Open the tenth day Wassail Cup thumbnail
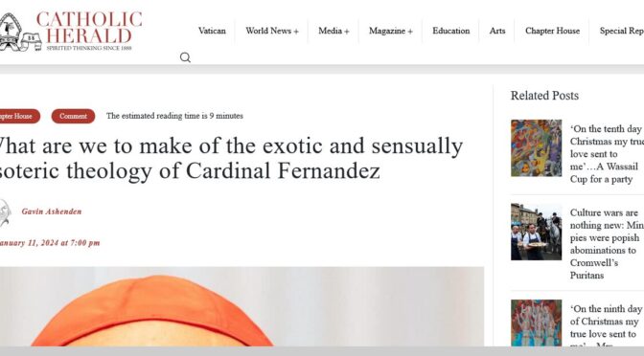 (536, 148)
